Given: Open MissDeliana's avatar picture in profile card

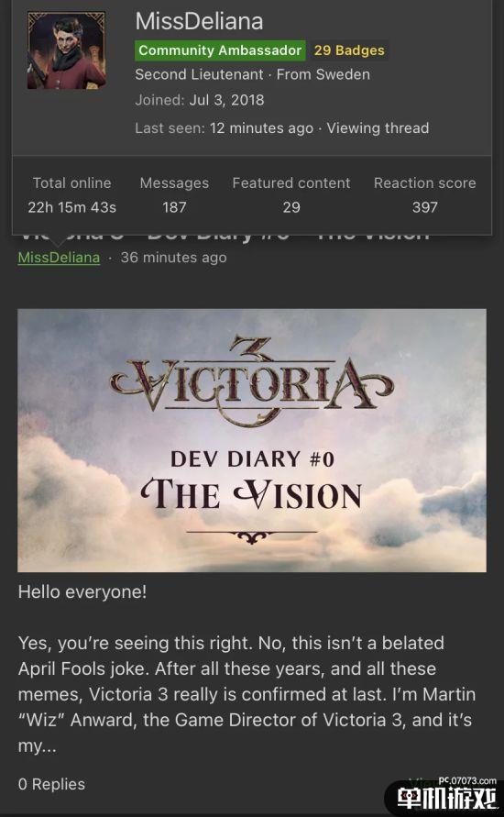Looking at the screenshot, I should 66,50.
